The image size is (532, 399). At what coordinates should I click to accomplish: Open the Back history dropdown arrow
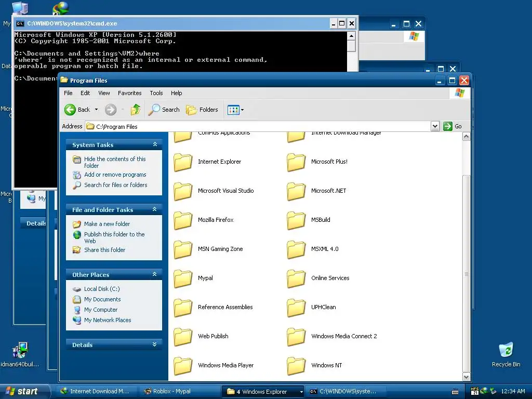point(96,110)
